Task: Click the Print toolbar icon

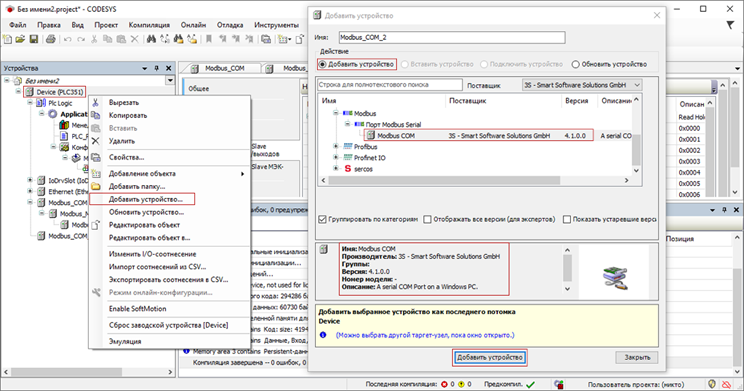Action: click(51, 39)
